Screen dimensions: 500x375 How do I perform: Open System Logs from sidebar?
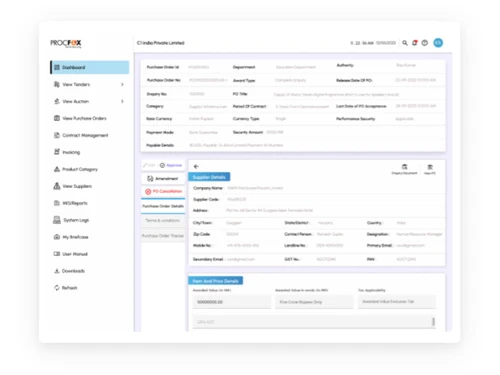(x=76, y=220)
